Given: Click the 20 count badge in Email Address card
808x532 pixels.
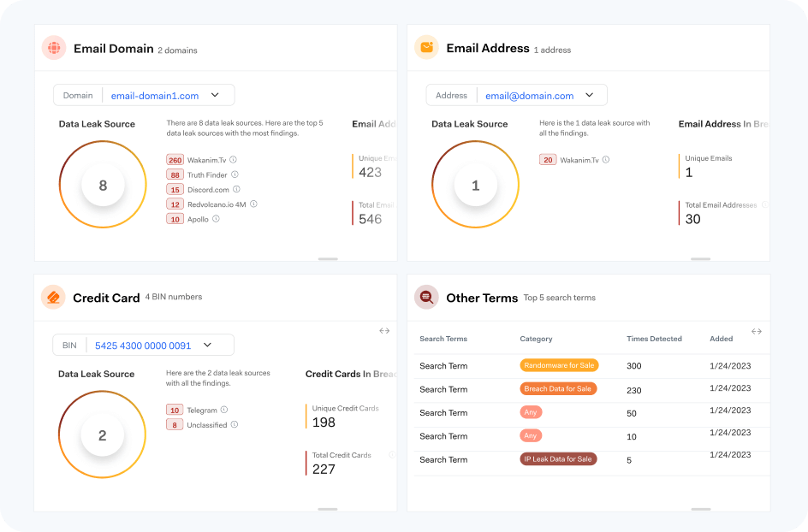Looking at the screenshot, I should 549,160.
